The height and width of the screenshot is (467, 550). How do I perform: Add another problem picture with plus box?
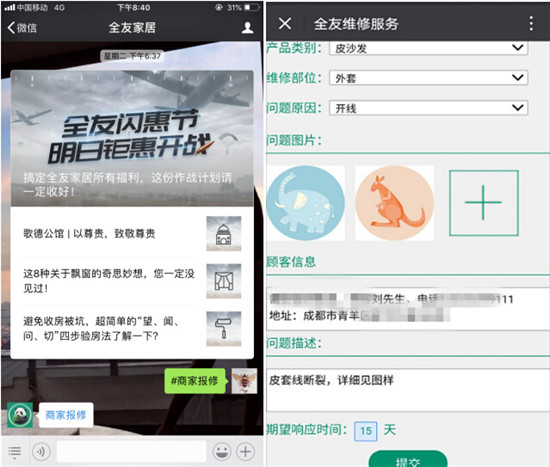[484, 203]
